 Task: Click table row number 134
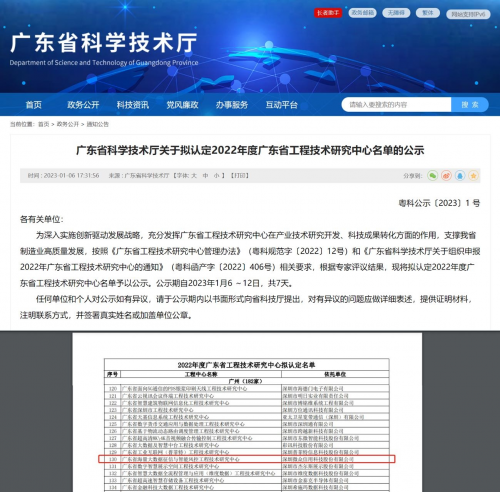pyautogui.click(x=113, y=487)
